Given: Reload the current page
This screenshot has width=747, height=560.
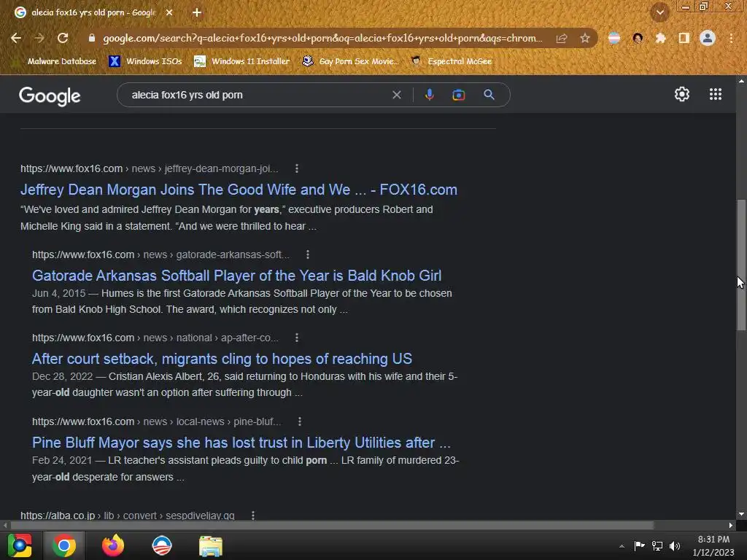Looking at the screenshot, I should click(x=63, y=38).
